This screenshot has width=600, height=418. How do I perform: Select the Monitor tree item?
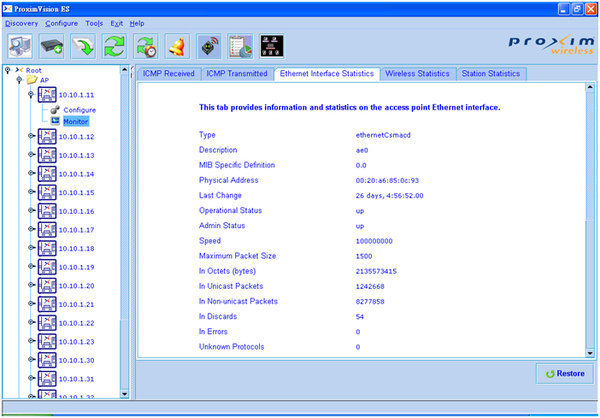click(76, 121)
